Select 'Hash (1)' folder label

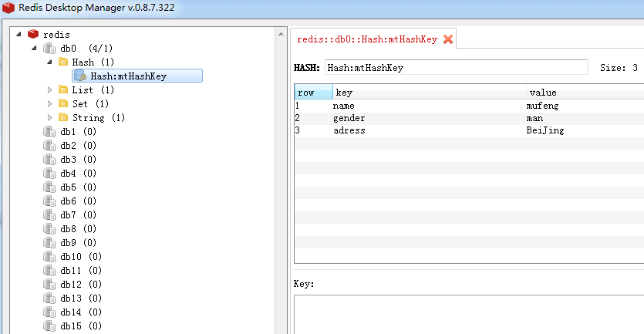[93, 62]
